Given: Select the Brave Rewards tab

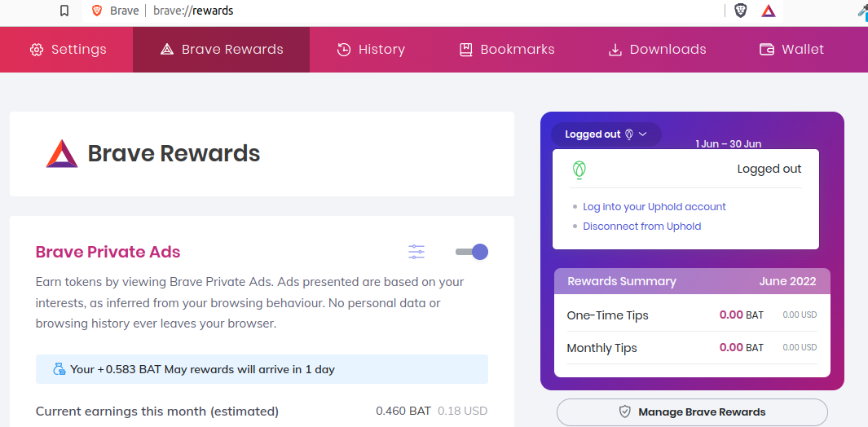Looking at the screenshot, I should [222, 49].
